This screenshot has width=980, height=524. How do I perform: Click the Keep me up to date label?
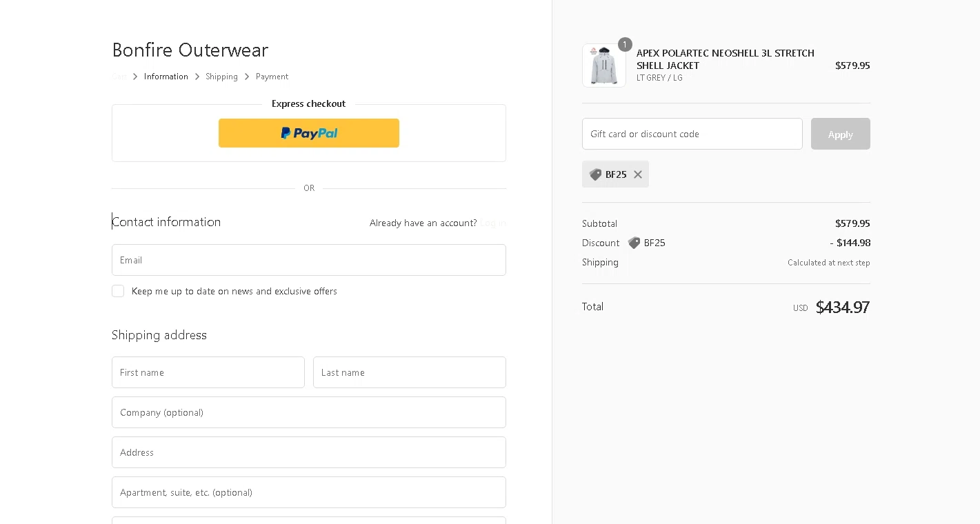coord(234,291)
